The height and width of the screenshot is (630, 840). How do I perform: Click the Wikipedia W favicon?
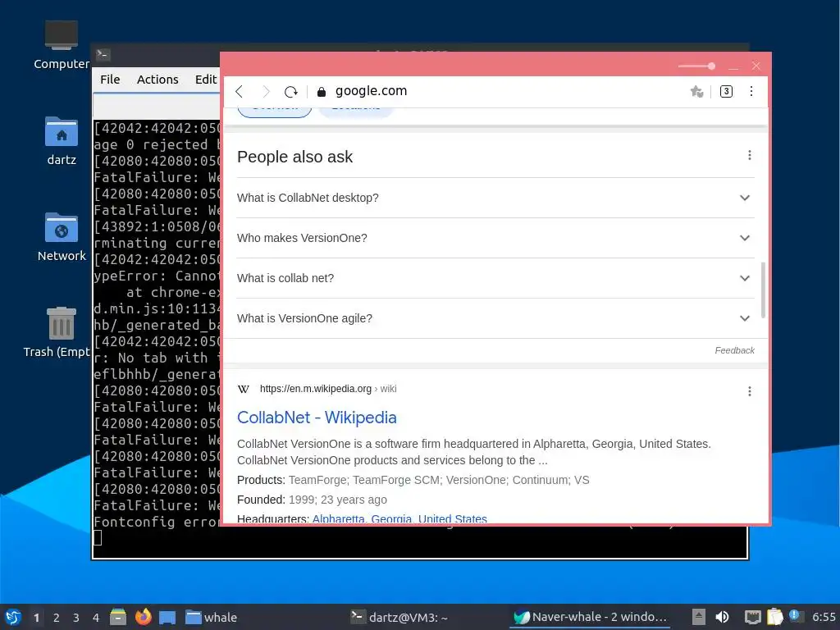[x=243, y=389]
